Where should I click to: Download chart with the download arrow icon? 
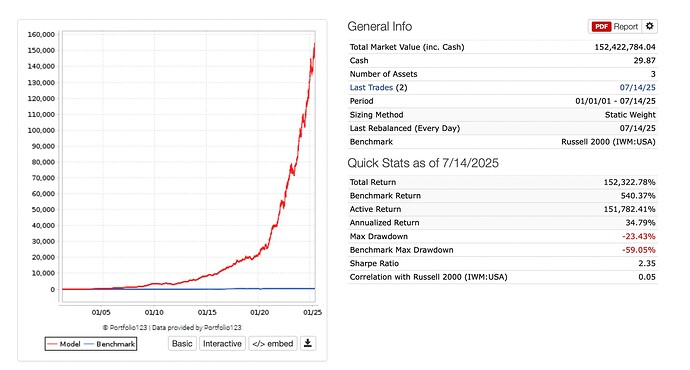[308, 343]
